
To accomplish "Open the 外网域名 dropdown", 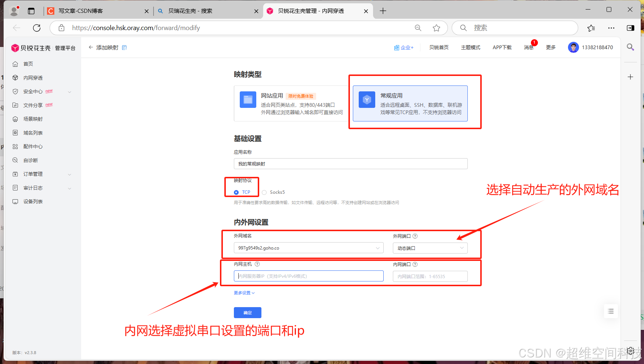I will (308, 248).
